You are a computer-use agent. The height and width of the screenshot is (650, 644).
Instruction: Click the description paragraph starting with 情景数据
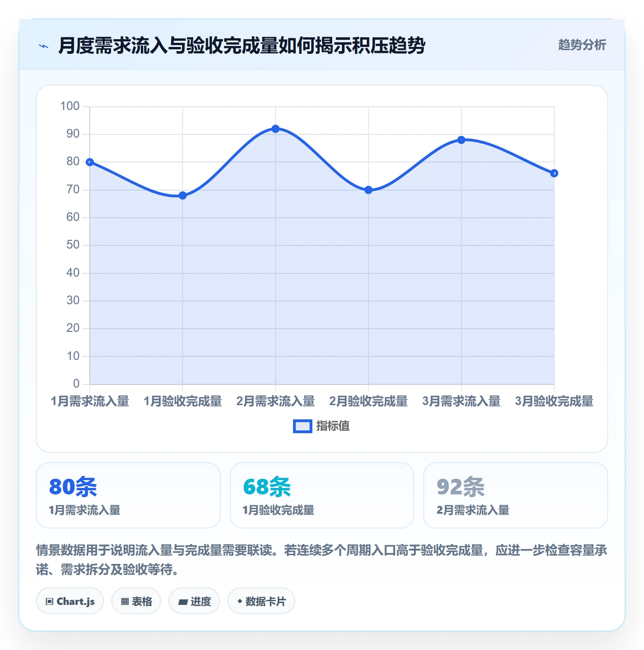click(322, 560)
